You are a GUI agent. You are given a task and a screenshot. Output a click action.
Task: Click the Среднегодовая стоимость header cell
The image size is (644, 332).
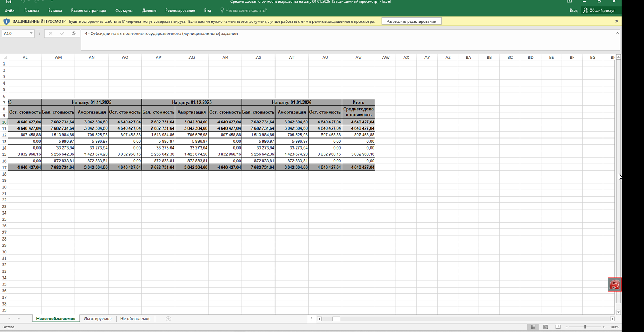pyautogui.click(x=358, y=112)
